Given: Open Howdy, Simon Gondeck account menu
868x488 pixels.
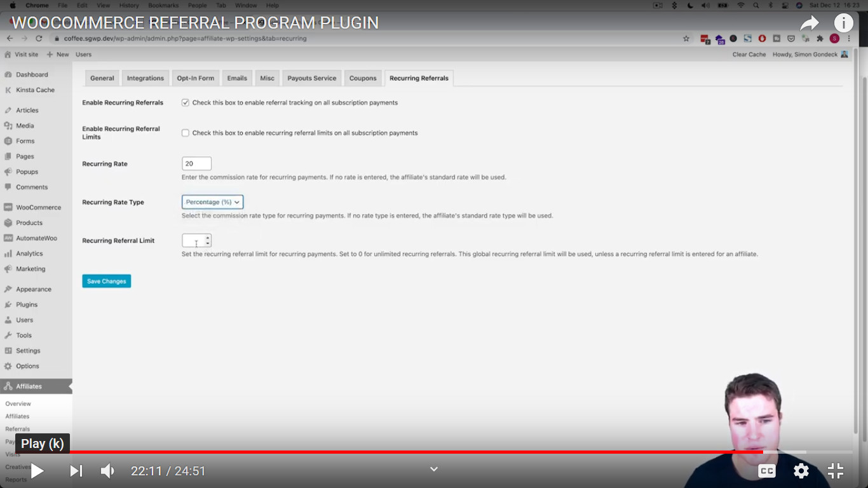Looking at the screenshot, I should tap(810, 55).
